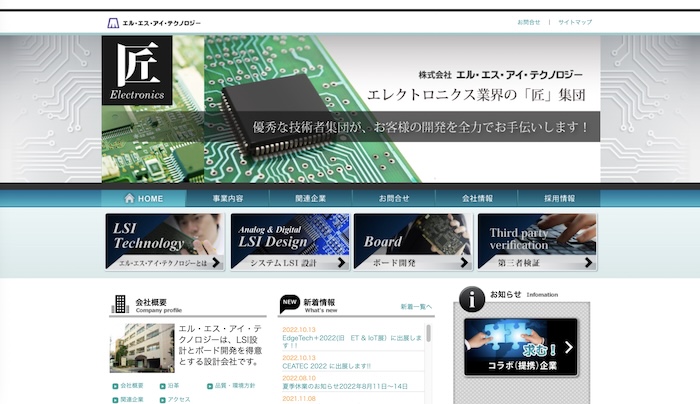Click the building icon next to 会社概要

tap(120, 304)
